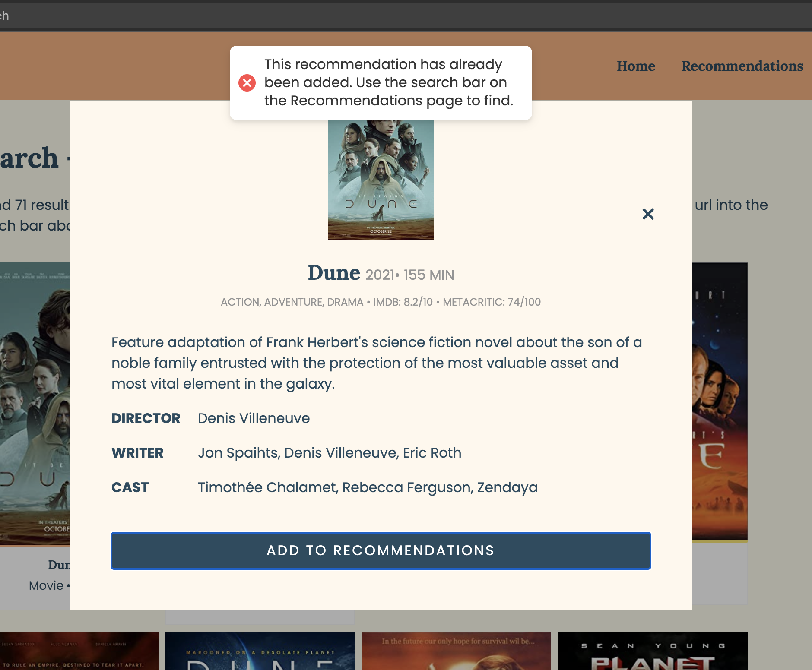Screen dimensions: 812x670
Task: Click the DIRECTOR label
Action: 146,418
